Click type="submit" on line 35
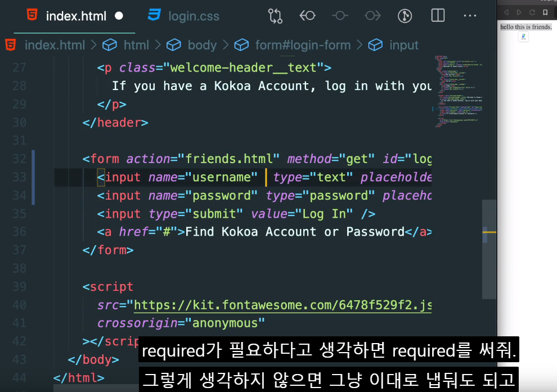 coord(196,214)
